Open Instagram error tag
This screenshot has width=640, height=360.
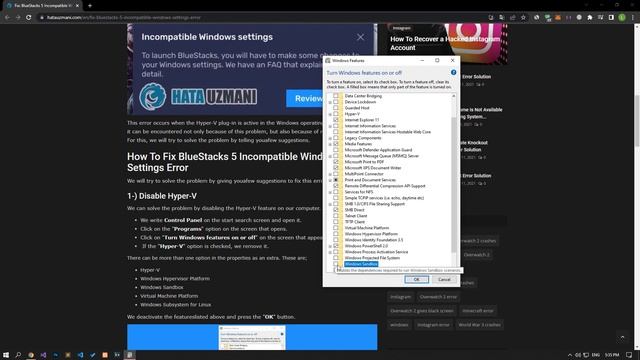(433, 325)
